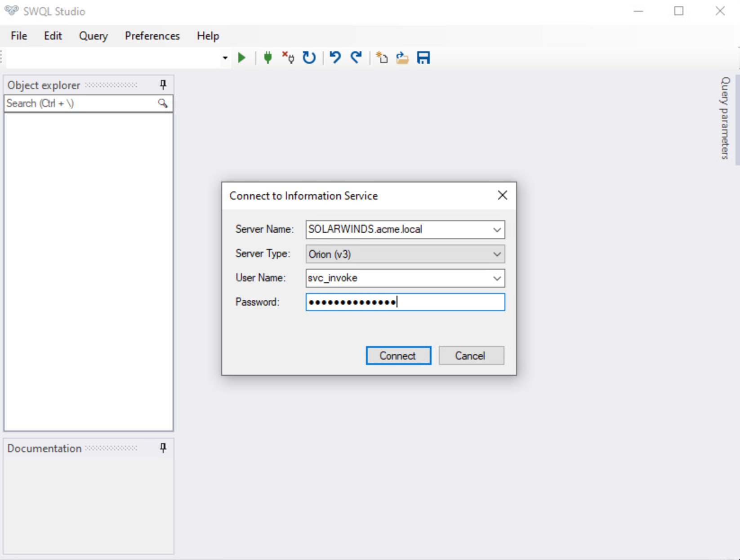Open the File menu

click(x=19, y=36)
